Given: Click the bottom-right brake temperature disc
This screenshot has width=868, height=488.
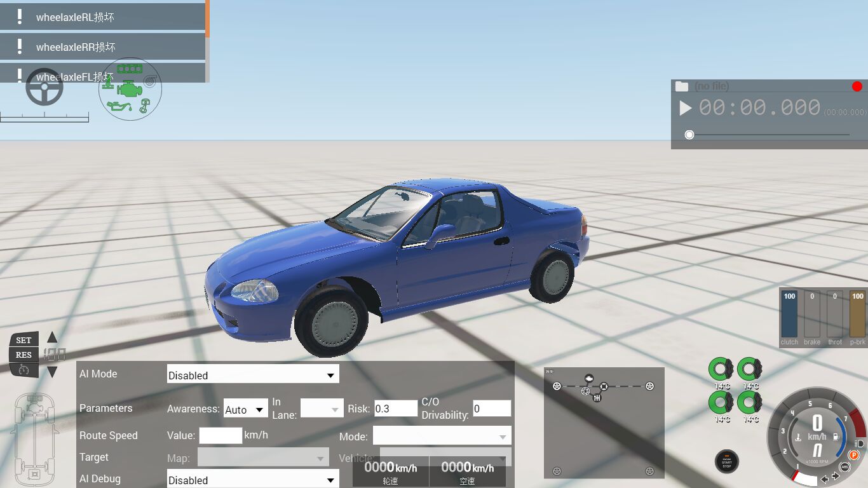Looking at the screenshot, I should [x=750, y=402].
